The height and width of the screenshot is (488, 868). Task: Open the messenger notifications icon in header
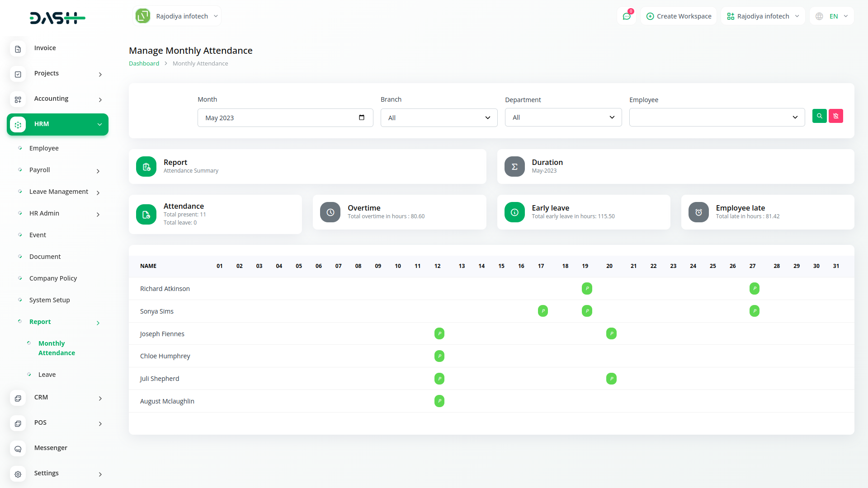point(627,16)
